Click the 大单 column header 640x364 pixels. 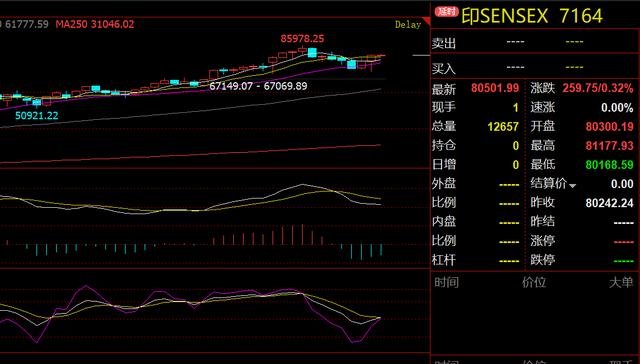(x=621, y=282)
